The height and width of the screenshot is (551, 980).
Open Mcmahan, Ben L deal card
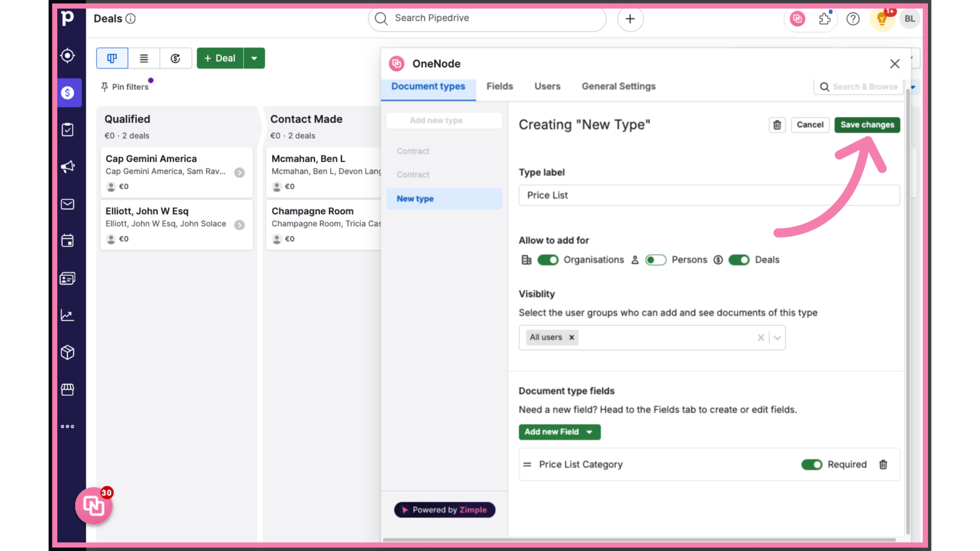[324, 172]
